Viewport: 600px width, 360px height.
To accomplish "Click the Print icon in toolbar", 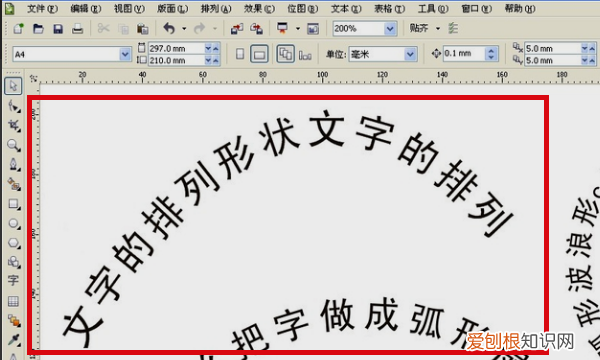I will click(78, 29).
